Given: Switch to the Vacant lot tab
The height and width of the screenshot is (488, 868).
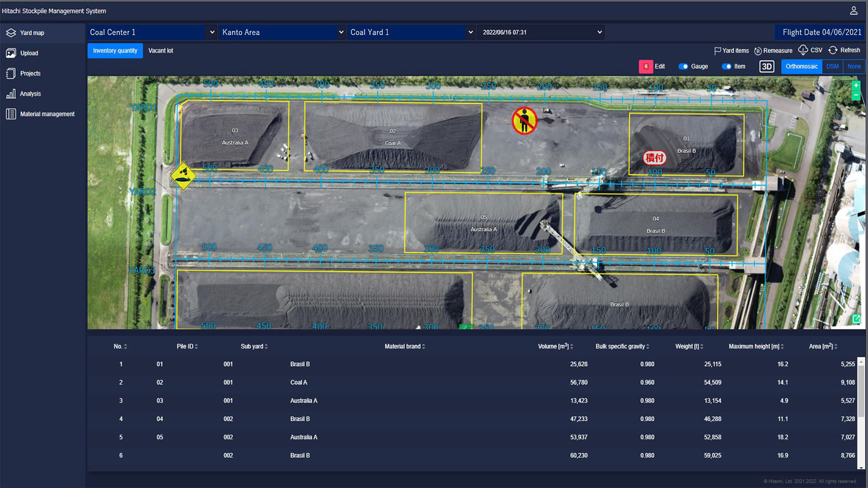Looking at the screenshot, I should [161, 50].
